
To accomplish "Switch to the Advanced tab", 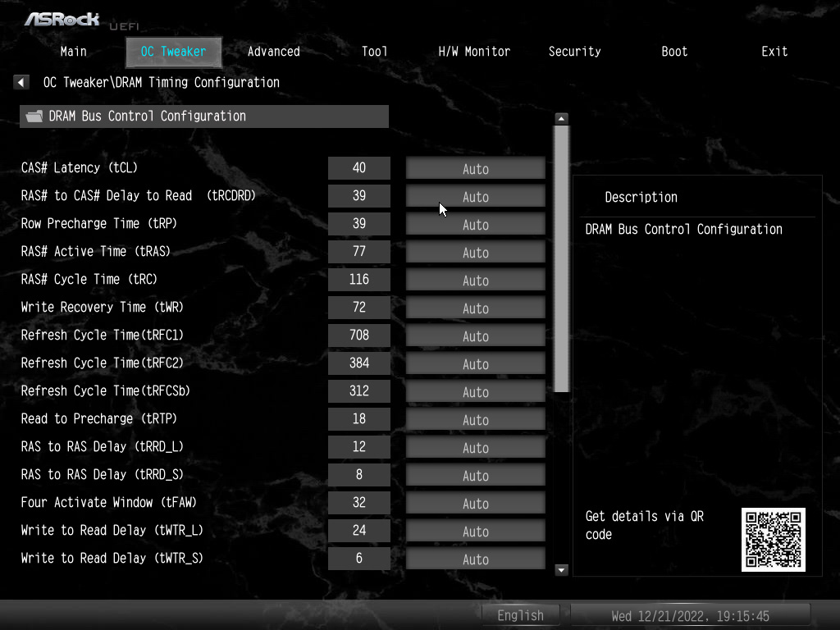I will (273, 52).
